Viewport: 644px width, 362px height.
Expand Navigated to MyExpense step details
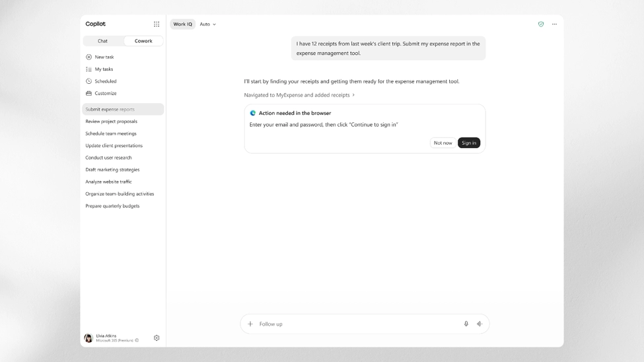(299, 95)
